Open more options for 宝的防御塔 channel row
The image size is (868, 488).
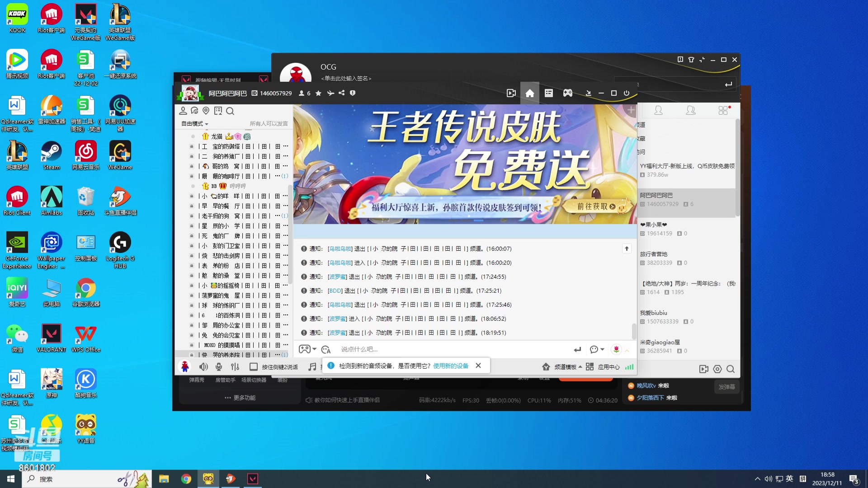click(x=286, y=146)
